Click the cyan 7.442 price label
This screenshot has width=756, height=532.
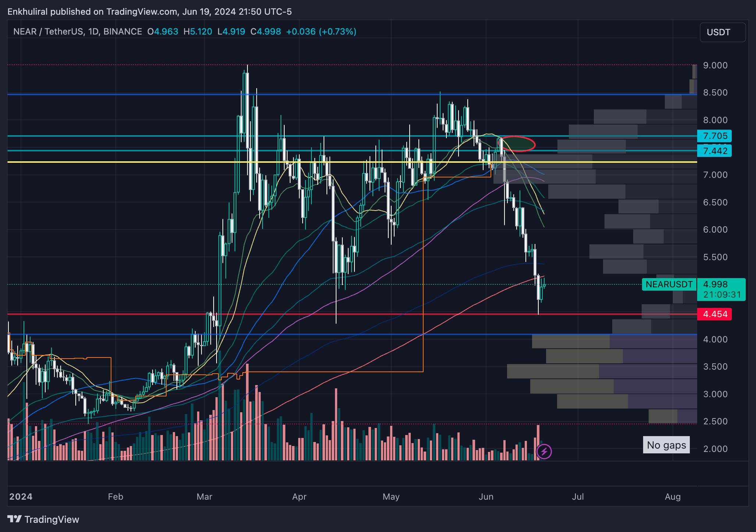tap(714, 151)
